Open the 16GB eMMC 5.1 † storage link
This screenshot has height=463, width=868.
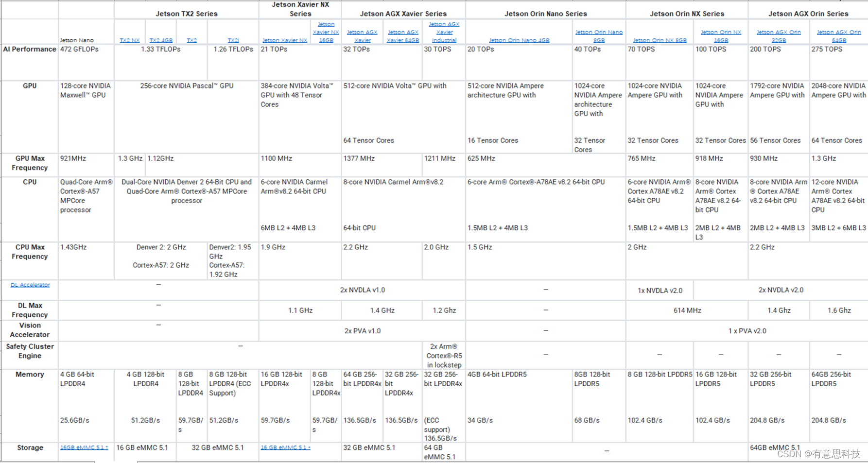pos(84,447)
